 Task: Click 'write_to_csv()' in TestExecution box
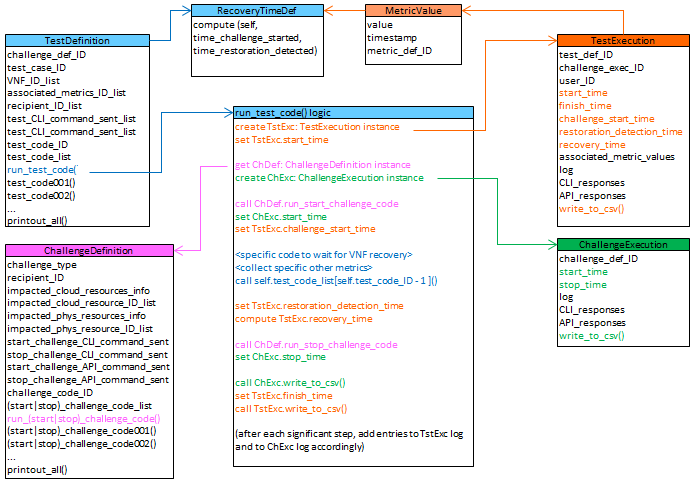click(x=592, y=209)
